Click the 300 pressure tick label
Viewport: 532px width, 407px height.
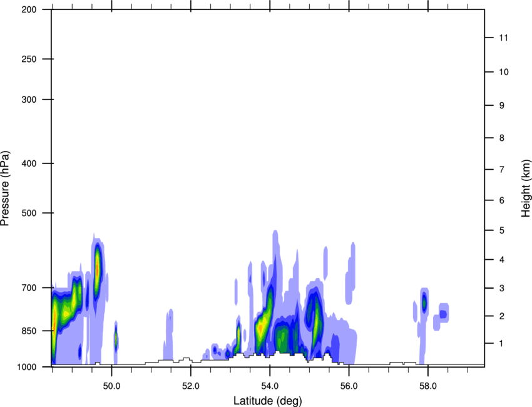pyautogui.click(x=28, y=100)
